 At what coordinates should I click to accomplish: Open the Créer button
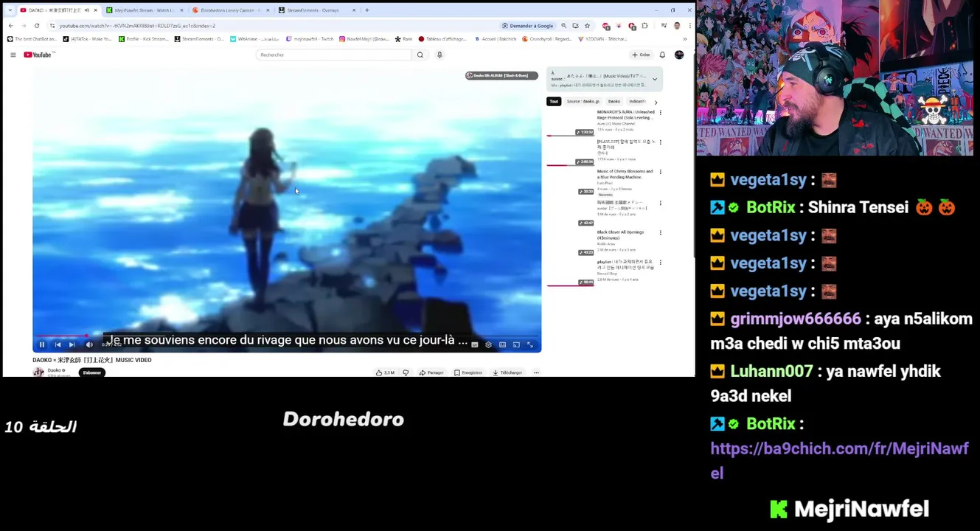[641, 55]
